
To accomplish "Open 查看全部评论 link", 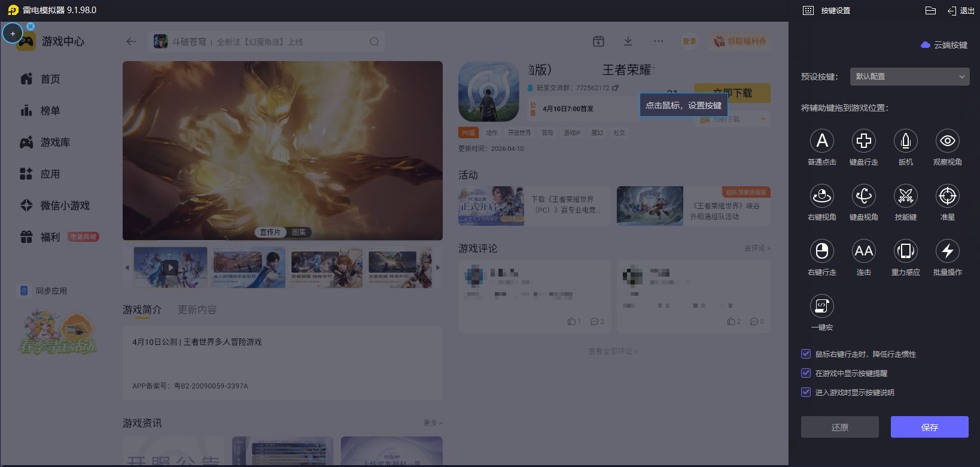I will [613, 351].
